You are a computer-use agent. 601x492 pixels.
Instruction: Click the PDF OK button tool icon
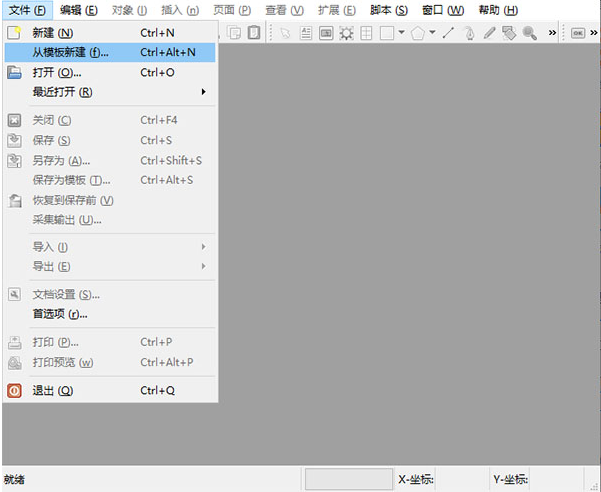click(578, 33)
